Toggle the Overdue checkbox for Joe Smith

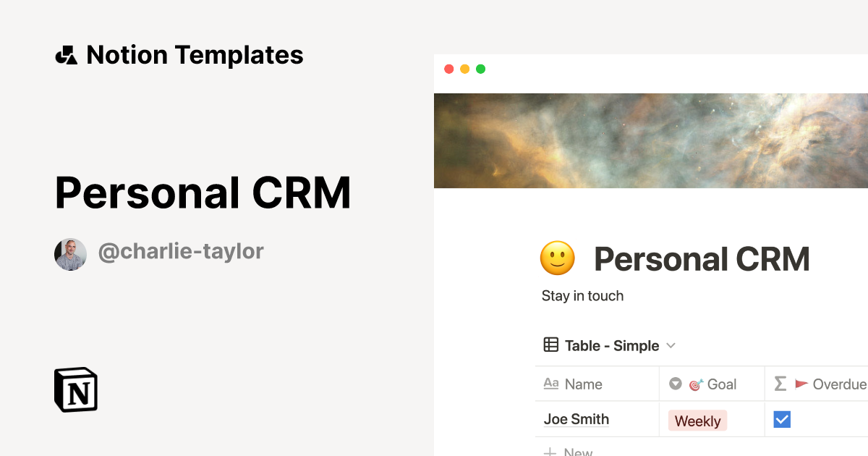pos(782,419)
